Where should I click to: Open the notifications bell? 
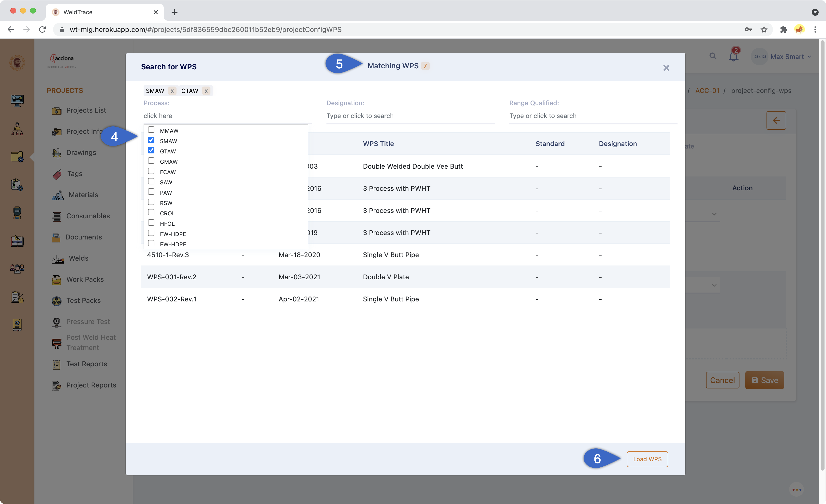[734, 56]
